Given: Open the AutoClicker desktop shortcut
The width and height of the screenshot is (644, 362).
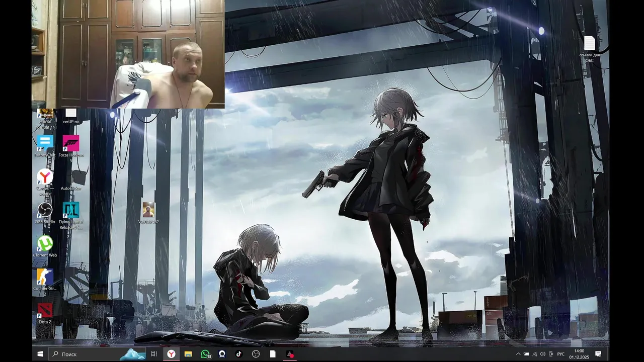Looking at the screenshot, I should tap(71, 179).
